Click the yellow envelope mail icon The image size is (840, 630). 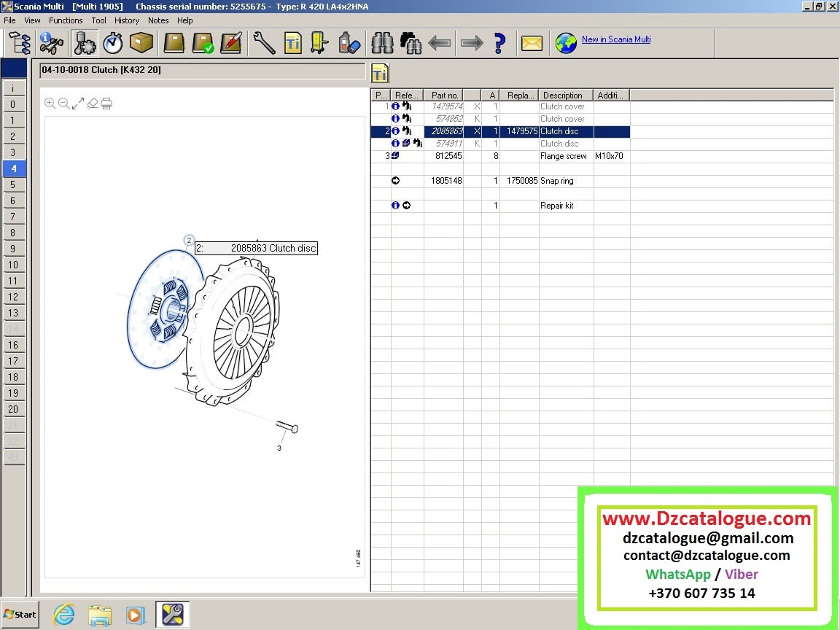coord(532,43)
